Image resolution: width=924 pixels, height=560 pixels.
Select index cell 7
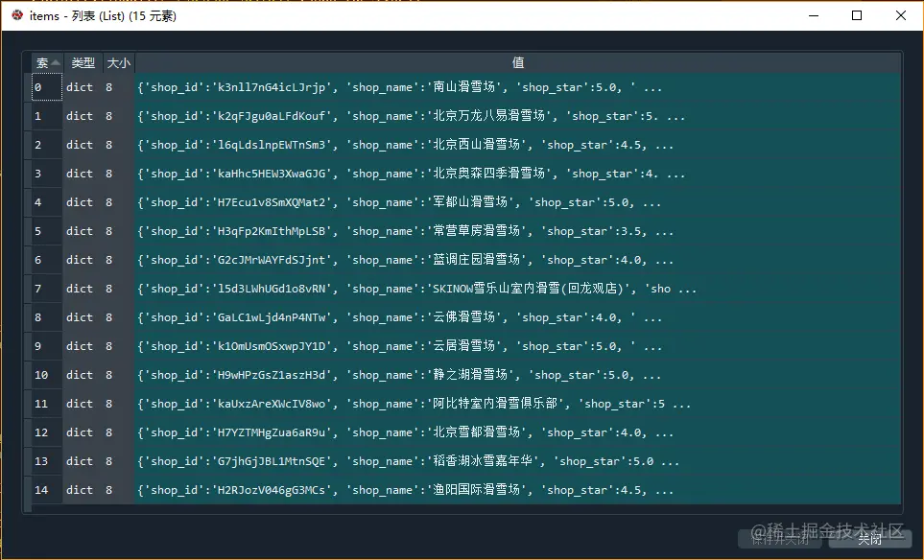(47, 289)
